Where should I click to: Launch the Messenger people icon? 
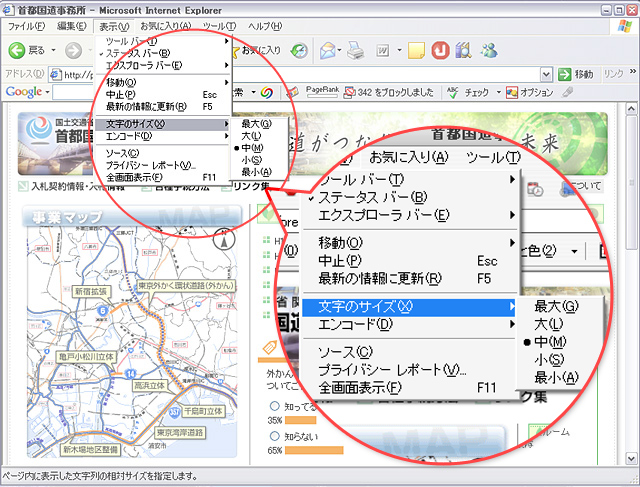(489, 50)
